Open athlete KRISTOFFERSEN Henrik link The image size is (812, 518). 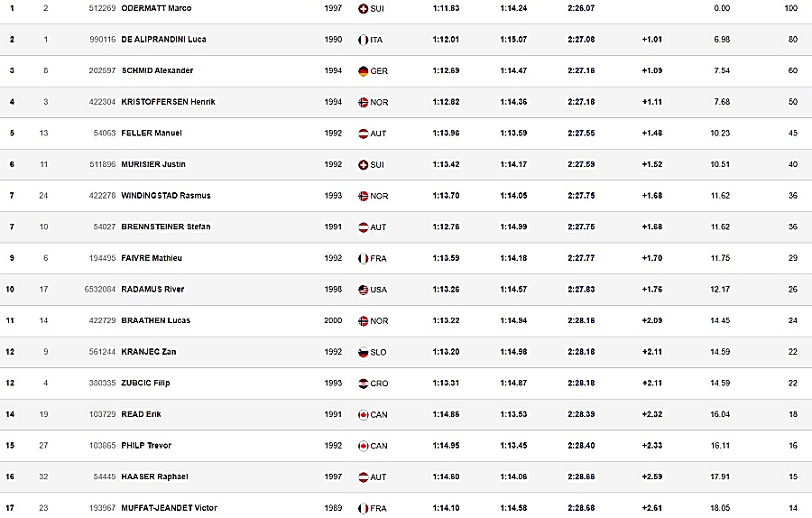[x=169, y=102]
